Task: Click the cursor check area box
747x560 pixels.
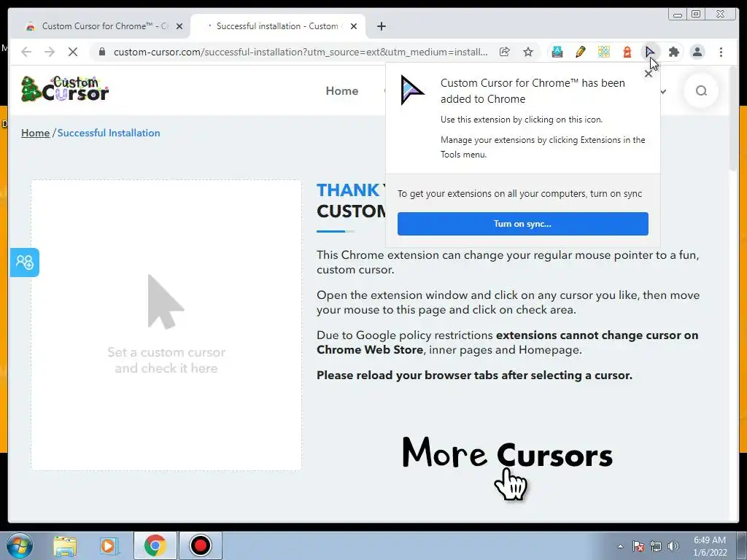Action: 166,325
